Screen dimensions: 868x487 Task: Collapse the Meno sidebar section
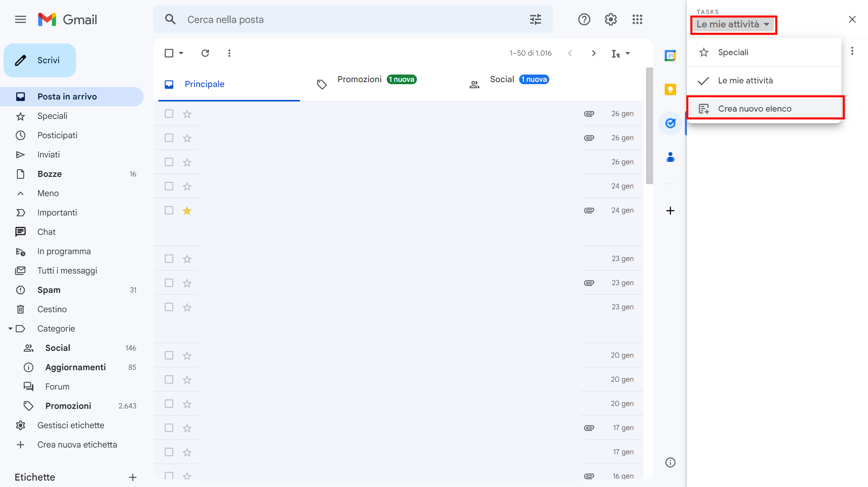[21, 193]
